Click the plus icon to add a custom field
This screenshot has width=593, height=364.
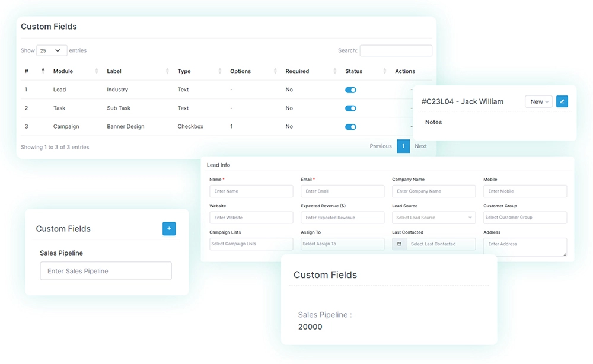click(x=169, y=228)
